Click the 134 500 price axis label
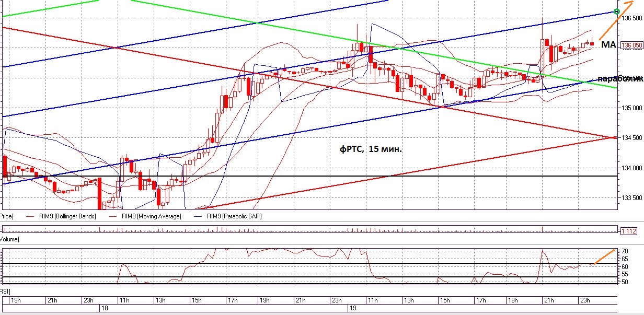Screen dimensions: 644x315 (x=631, y=138)
